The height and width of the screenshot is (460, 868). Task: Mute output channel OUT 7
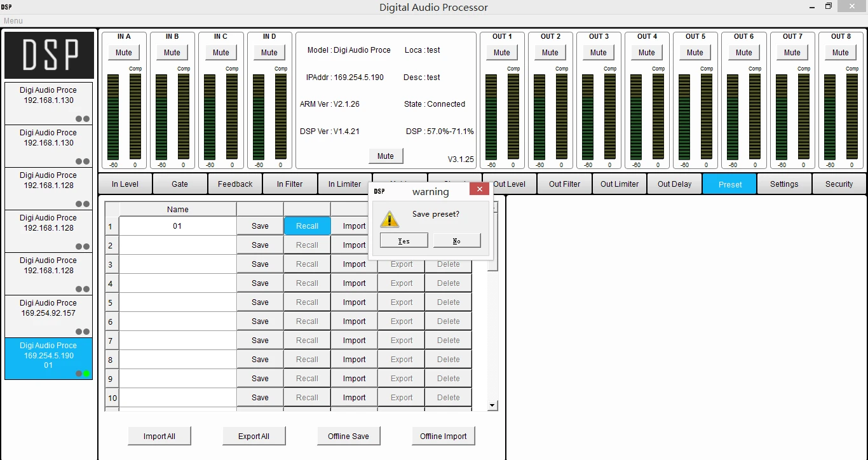(792, 52)
